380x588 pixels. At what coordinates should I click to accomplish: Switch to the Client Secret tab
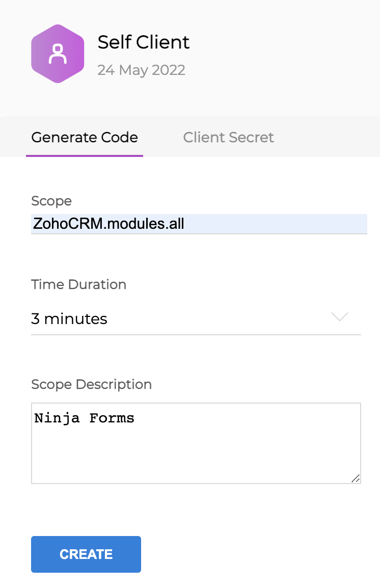pos(228,137)
